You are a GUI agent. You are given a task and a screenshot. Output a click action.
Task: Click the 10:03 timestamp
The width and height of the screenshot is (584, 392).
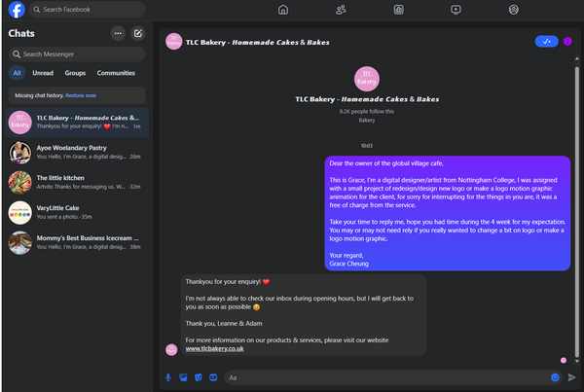point(367,146)
